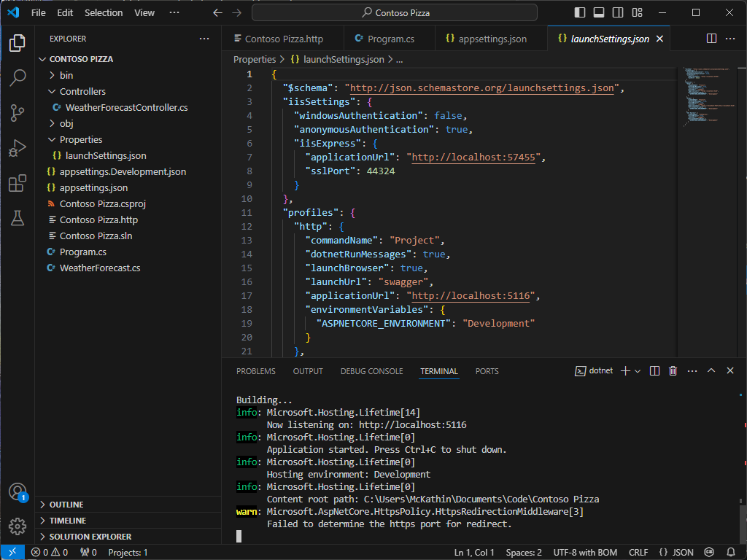
Task: Open the PROBLEMS panel tab
Action: coord(256,371)
